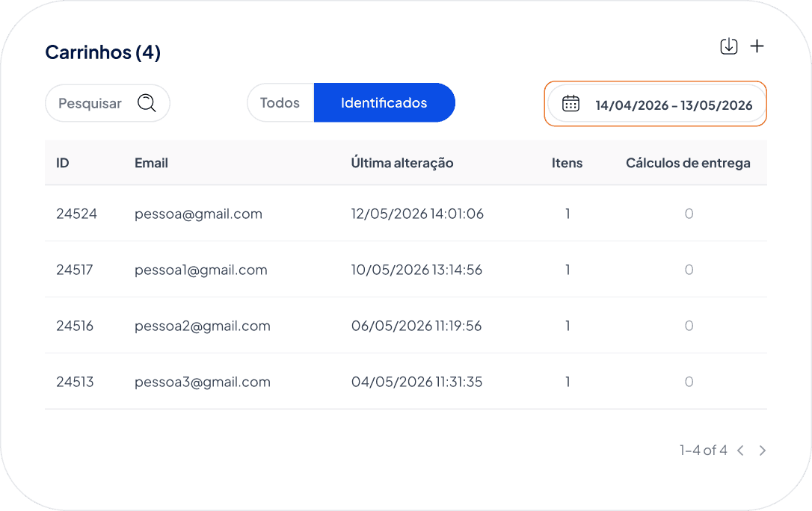Screen dimensions: 812x511
Task: Click date 04/05/2026 11:31:35
Action: click(x=417, y=382)
